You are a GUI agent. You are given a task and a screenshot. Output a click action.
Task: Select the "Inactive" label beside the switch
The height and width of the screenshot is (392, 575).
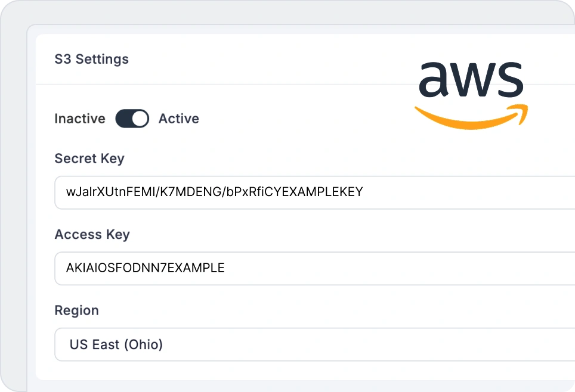point(80,119)
